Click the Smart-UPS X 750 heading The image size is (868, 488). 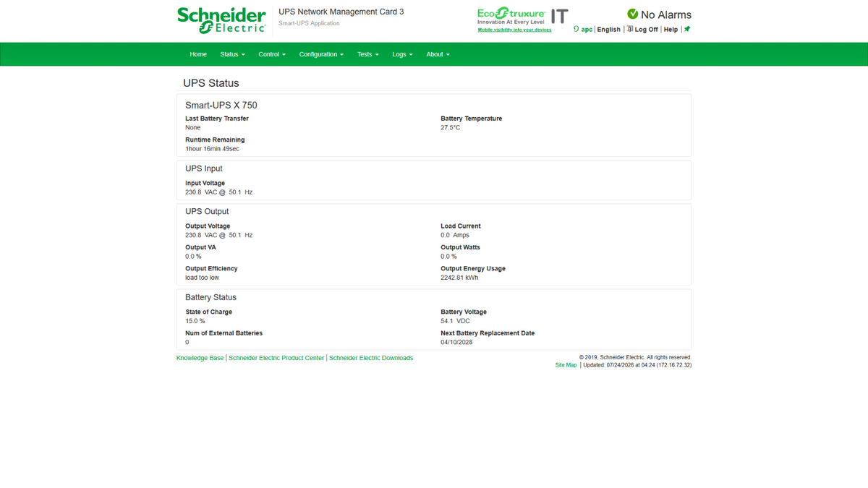[221, 106]
